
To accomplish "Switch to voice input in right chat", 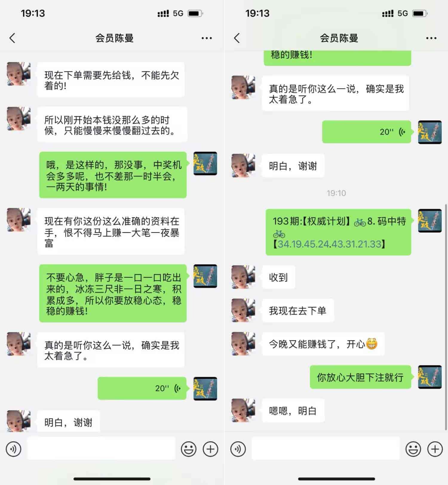I will [238, 449].
